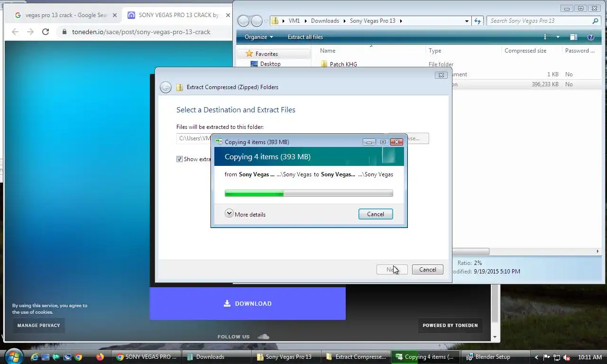The image size is (607, 364).
Task: Click the Chrome page scroll down arrow
Action: (x=495, y=337)
